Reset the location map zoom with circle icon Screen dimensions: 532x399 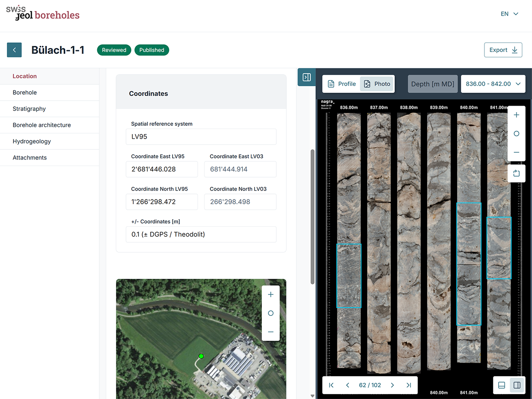(x=271, y=313)
